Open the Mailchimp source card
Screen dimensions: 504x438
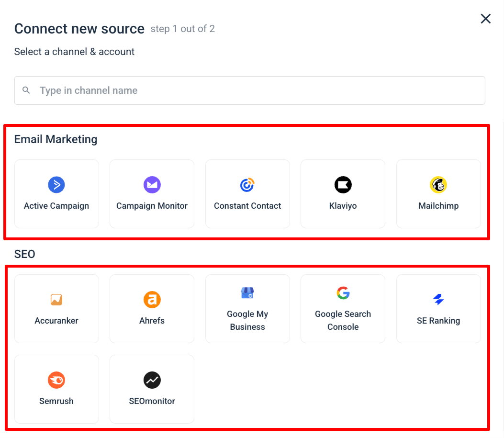[x=438, y=194]
